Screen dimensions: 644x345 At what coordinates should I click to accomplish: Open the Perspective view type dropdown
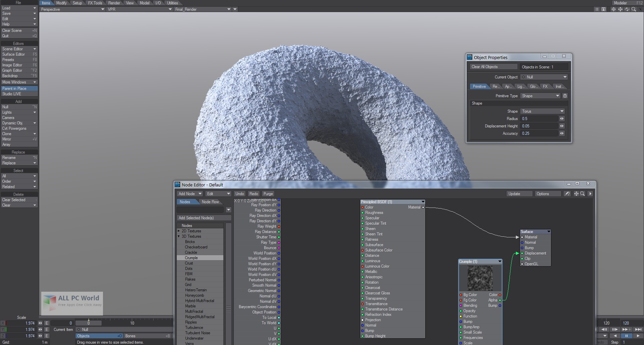click(x=72, y=9)
